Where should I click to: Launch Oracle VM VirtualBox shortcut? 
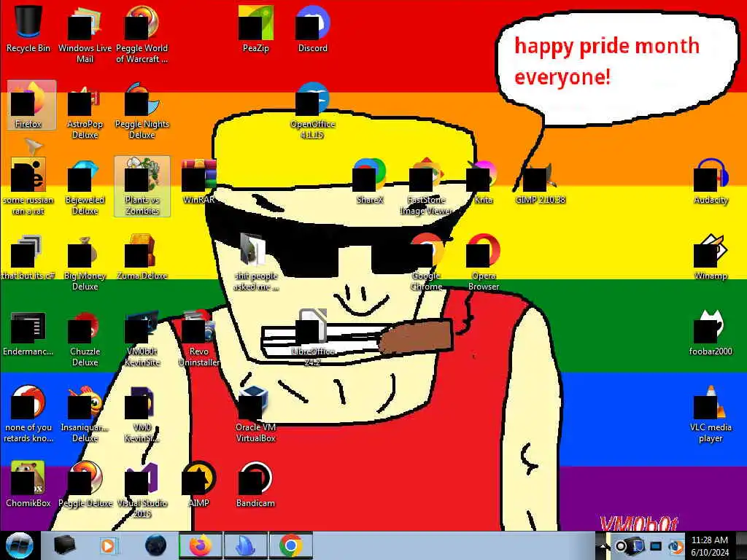point(256,414)
